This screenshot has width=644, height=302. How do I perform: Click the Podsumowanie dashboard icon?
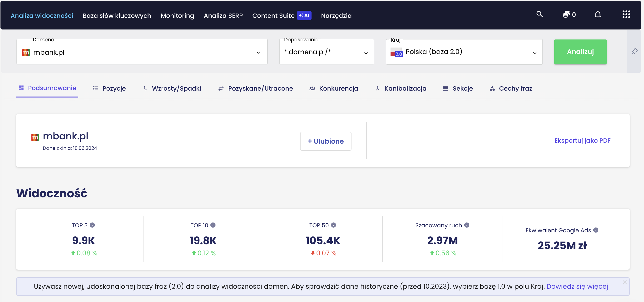point(21,88)
